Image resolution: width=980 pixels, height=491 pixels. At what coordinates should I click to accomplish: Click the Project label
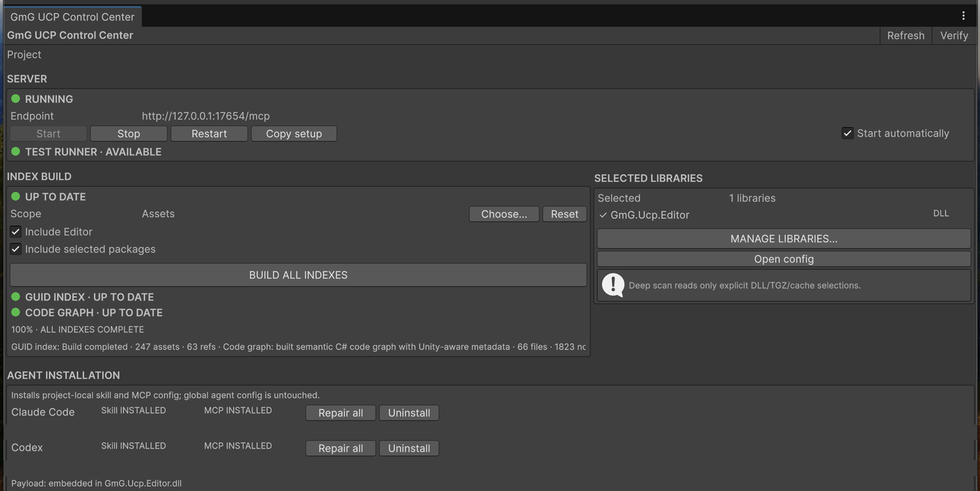[24, 55]
